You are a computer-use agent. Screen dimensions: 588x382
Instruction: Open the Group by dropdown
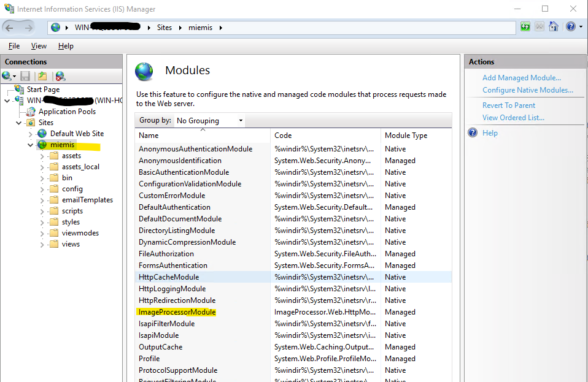pyautogui.click(x=209, y=121)
